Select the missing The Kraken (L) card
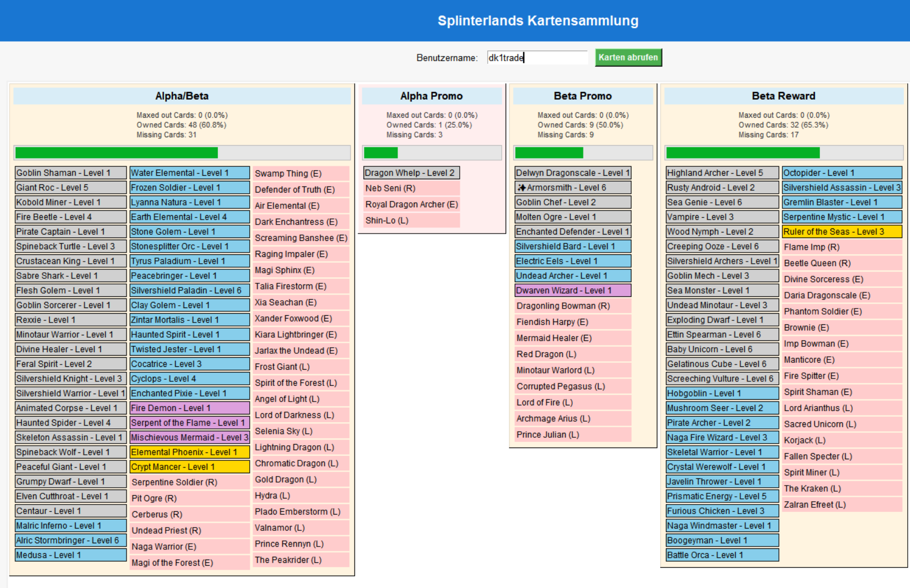The width and height of the screenshot is (910, 588). 842,488
